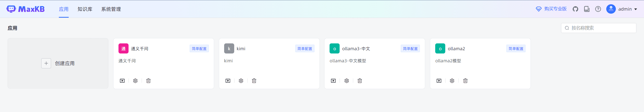Open settings gear for ollama3-中文 application
The height and width of the screenshot is (112, 644).
click(x=347, y=81)
